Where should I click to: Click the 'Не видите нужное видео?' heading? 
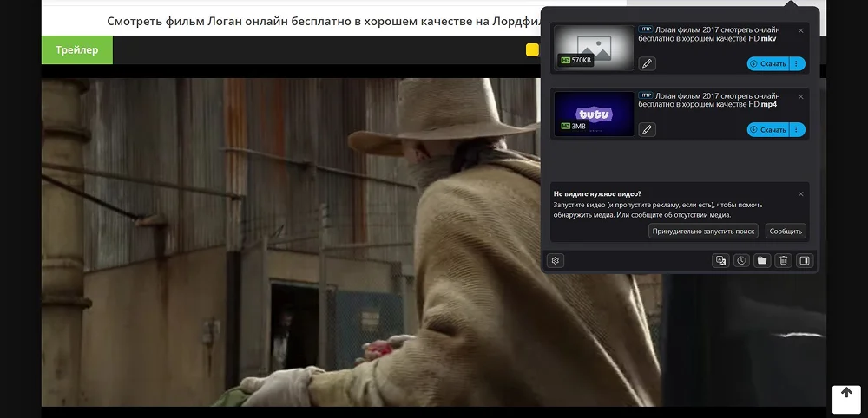tap(597, 194)
